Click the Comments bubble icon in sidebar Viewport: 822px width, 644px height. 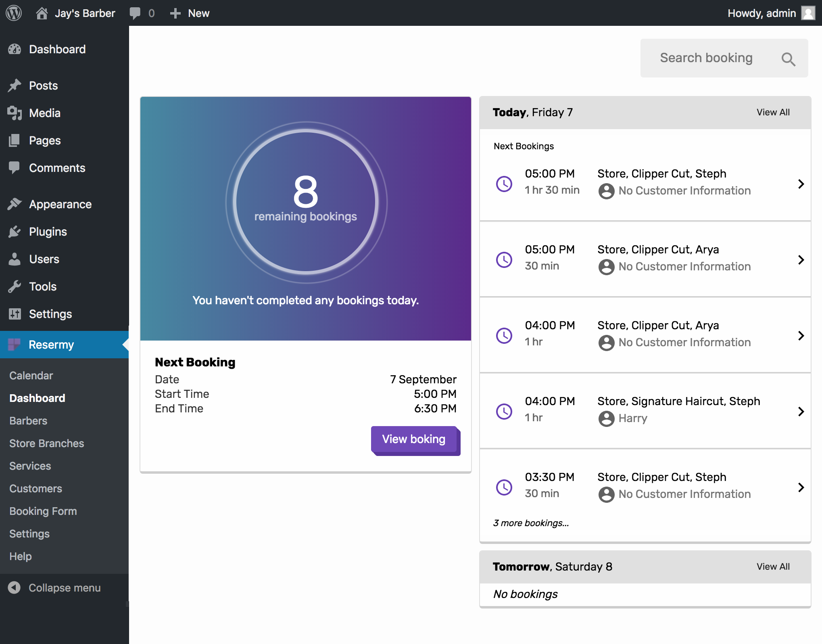(15, 168)
